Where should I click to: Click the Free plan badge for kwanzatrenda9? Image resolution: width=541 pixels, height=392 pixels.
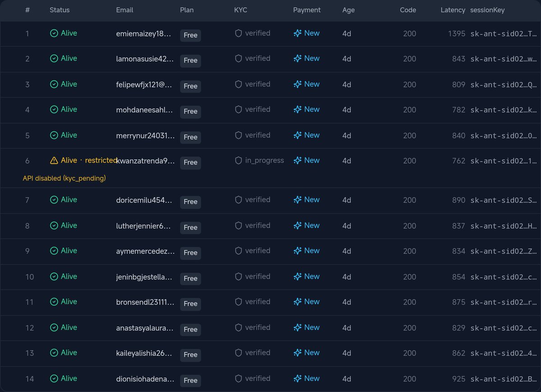[191, 162]
